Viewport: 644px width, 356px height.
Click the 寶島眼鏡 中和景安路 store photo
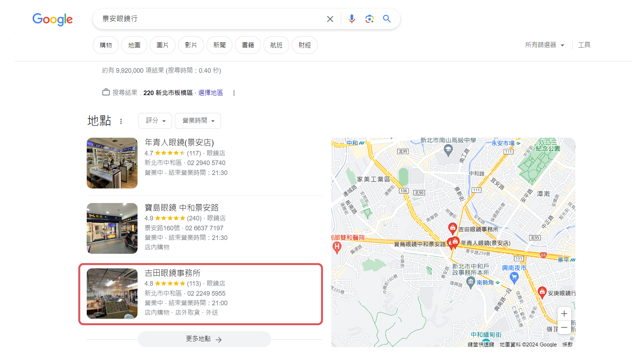pyautogui.click(x=112, y=228)
